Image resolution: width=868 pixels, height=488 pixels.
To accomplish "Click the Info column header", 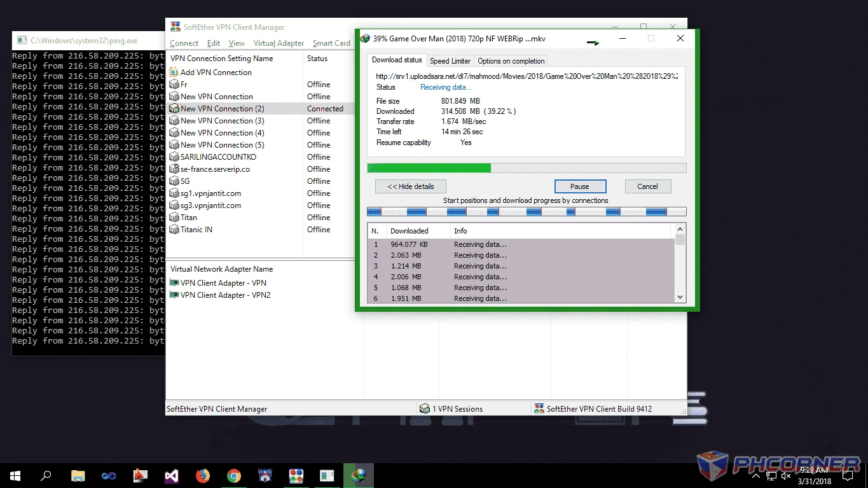I will point(560,231).
